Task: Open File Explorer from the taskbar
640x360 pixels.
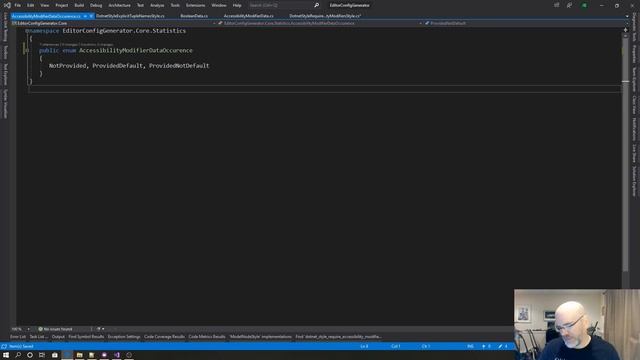Action: coord(79,355)
